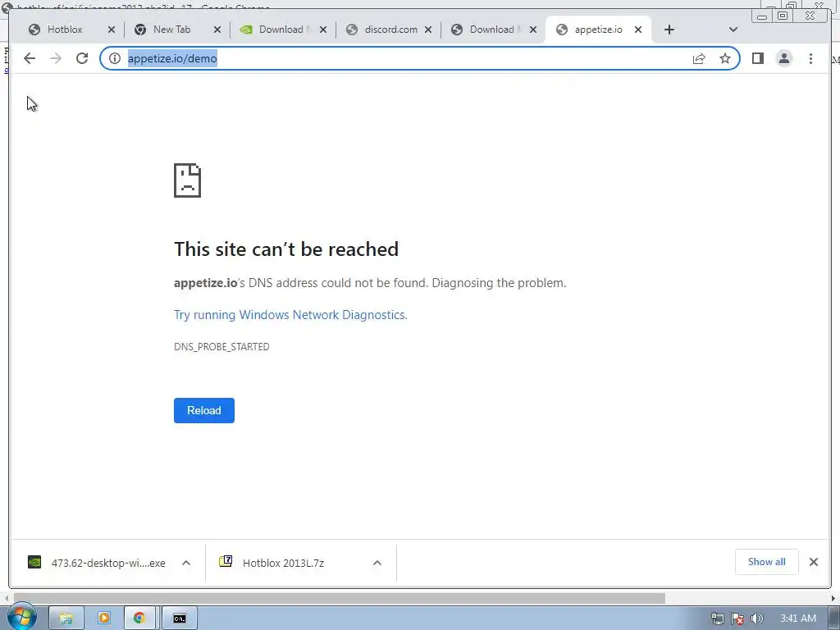
Task: Close the NVIDIA Download tab
Action: [323, 30]
